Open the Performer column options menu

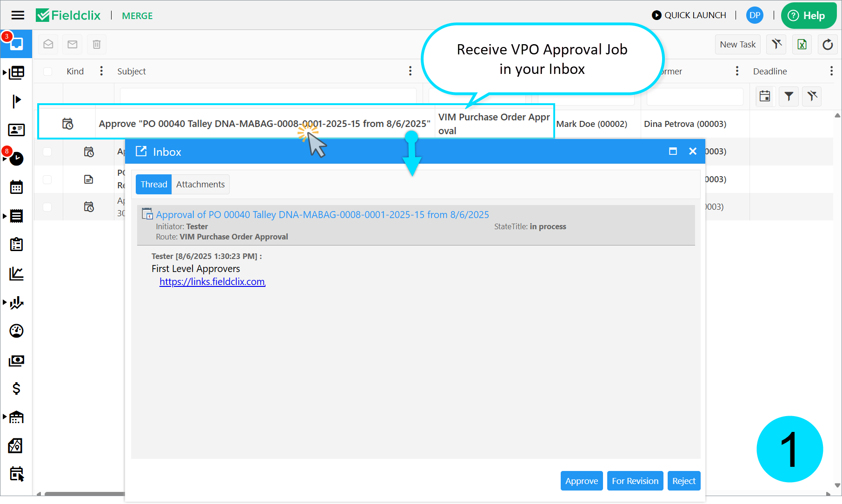pos(737,71)
